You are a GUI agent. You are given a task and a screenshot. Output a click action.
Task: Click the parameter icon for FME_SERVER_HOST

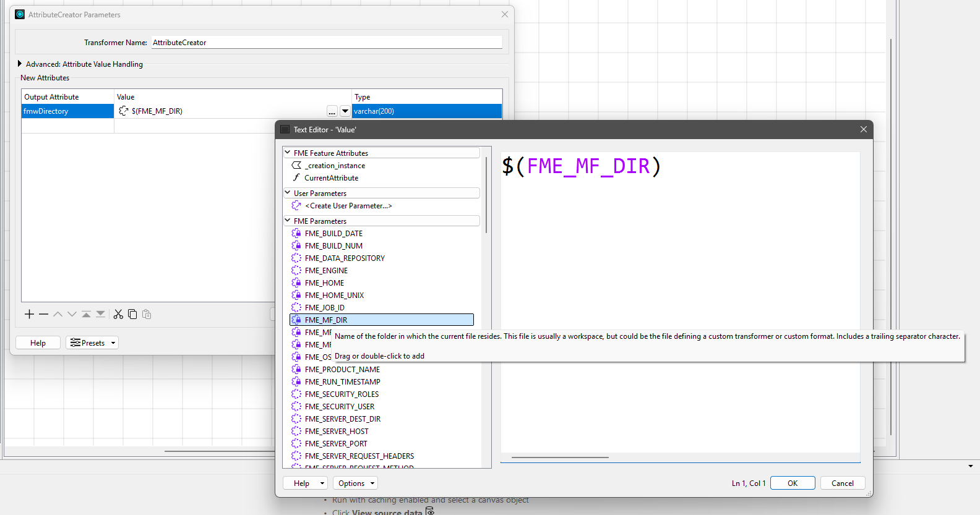coord(296,431)
